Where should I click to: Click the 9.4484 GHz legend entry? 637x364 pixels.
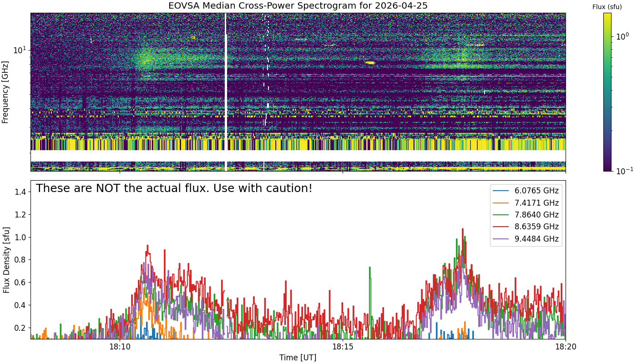pyautogui.click(x=526, y=239)
